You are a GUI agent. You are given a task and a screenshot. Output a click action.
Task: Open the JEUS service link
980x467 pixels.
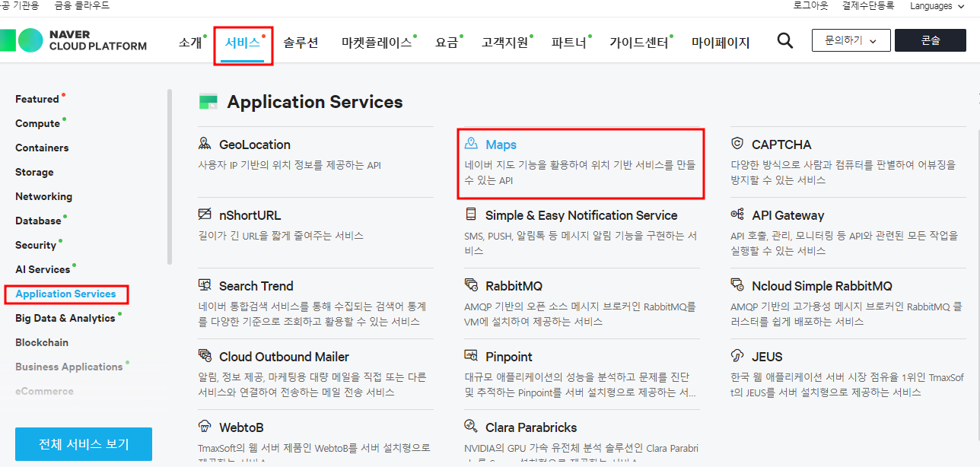[767, 357]
